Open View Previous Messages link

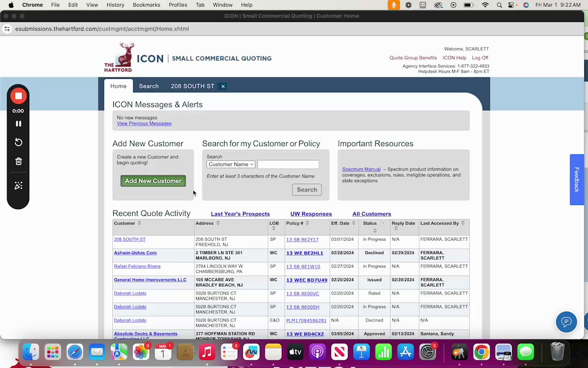[144, 123]
